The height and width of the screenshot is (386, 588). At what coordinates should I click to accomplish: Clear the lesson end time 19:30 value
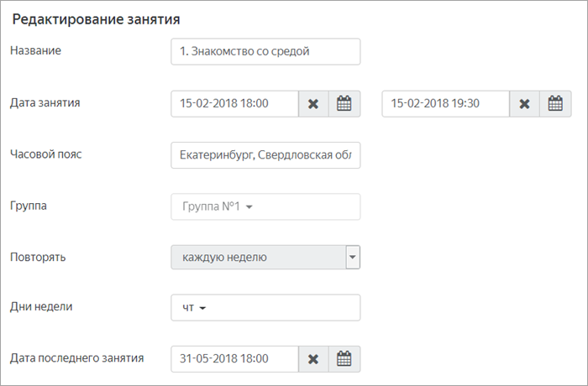pyautogui.click(x=525, y=104)
